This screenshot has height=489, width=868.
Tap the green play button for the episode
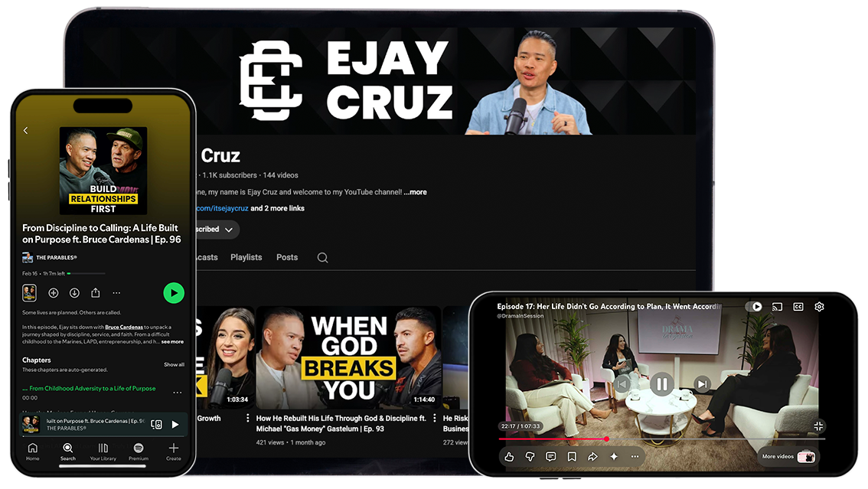point(174,292)
